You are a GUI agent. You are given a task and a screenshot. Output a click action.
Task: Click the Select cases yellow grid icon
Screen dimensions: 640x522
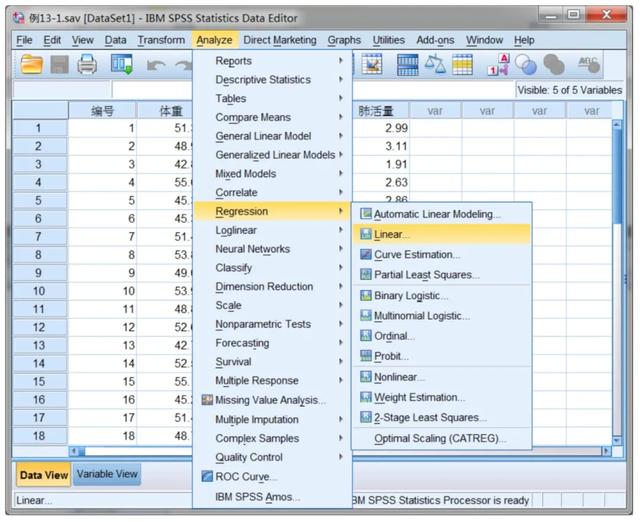462,65
